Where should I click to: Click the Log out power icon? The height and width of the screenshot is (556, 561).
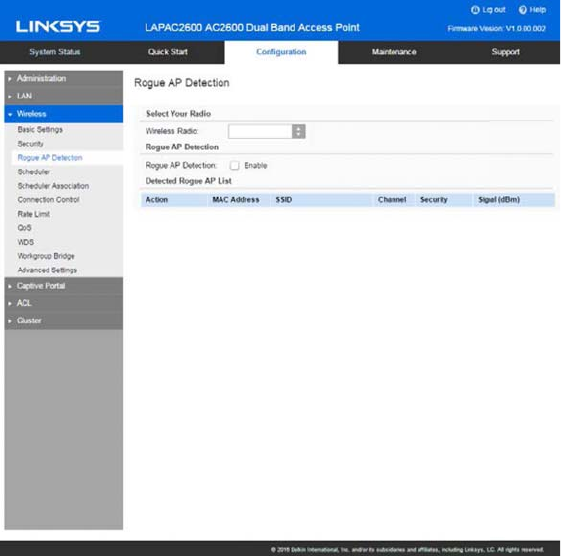coord(475,10)
